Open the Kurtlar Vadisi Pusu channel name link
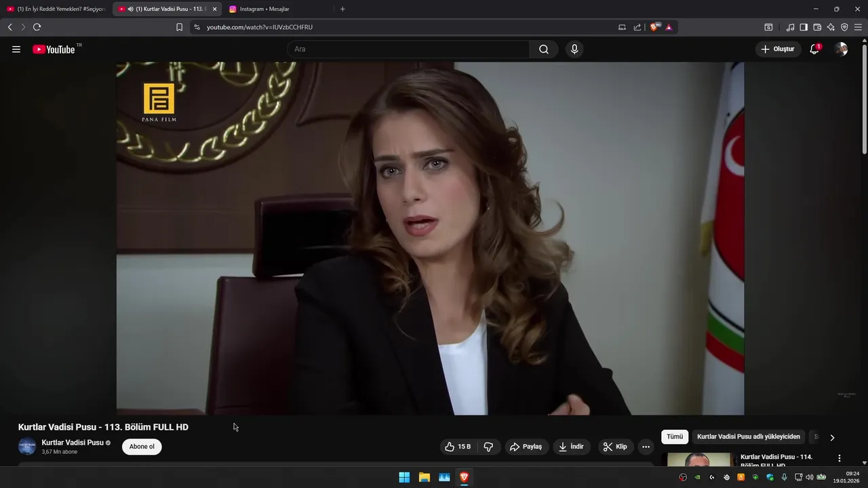The width and height of the screenshot is (868, 488). point(73,443)
